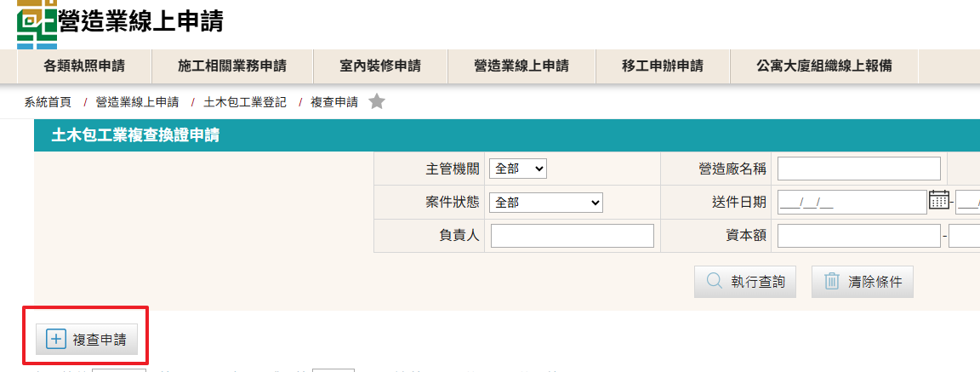Click the star favorite icon in breadcrumb
The width and height of the screenshot is (980, 372).
(x=377, y=102)
